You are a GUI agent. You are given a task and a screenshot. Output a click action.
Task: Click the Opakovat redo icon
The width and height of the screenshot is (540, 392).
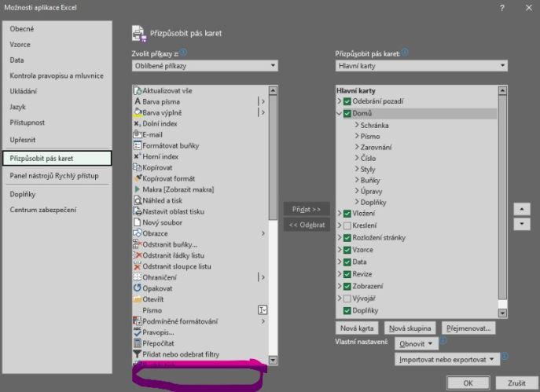point(138,288)
